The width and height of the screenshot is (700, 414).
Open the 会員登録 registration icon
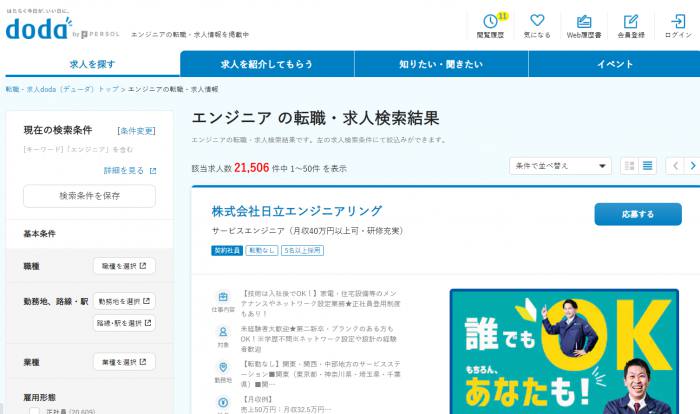point(631,21)
